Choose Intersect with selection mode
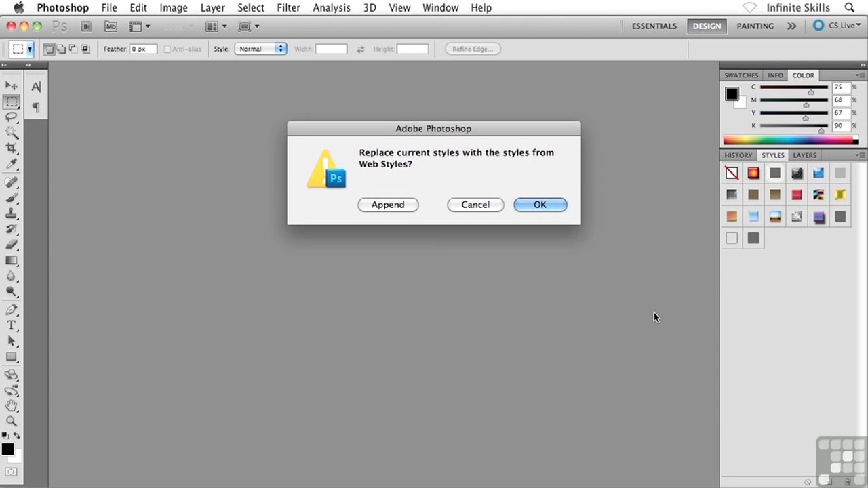 click(x=85, y=49)
